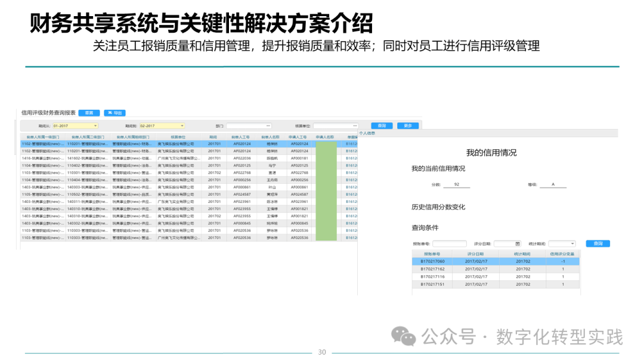The height and width of the screenshot is (363, 644).
Task: Click the 更多 button
Action: pos(408,126)
